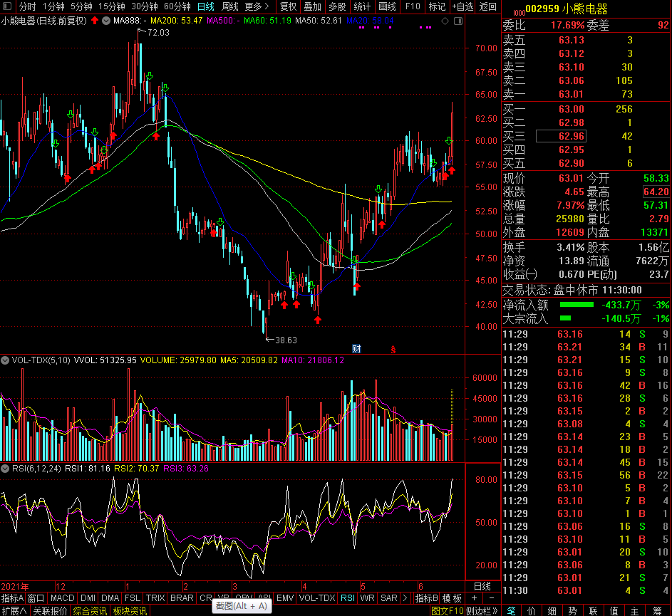The image size is (672, 616).
Task: Click the 财 financial marker on chart
Action: pos(356,348)
